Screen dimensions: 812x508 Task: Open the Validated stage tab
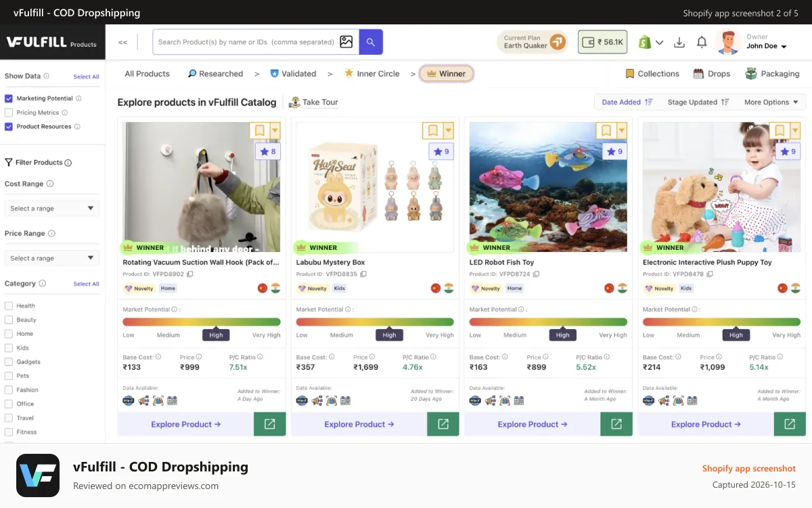293,74
